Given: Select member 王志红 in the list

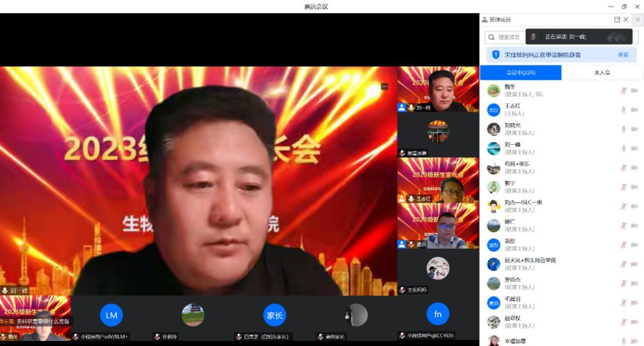Looking at the screenshot, I should [x=562, y=109].
